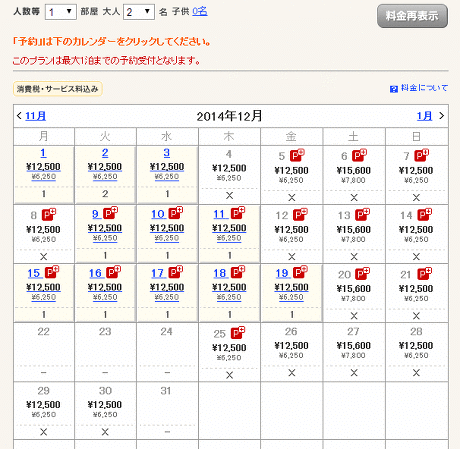Click the ¥12,500 price on December 29
Screen dimensions: 460x449
(x=43, y=405)
